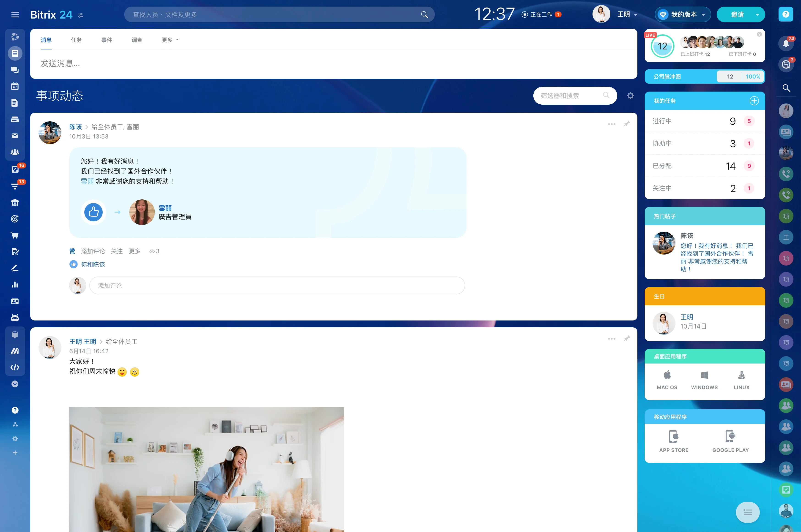
Task: Open the developer code brackets icon
Action: point(15,367)
